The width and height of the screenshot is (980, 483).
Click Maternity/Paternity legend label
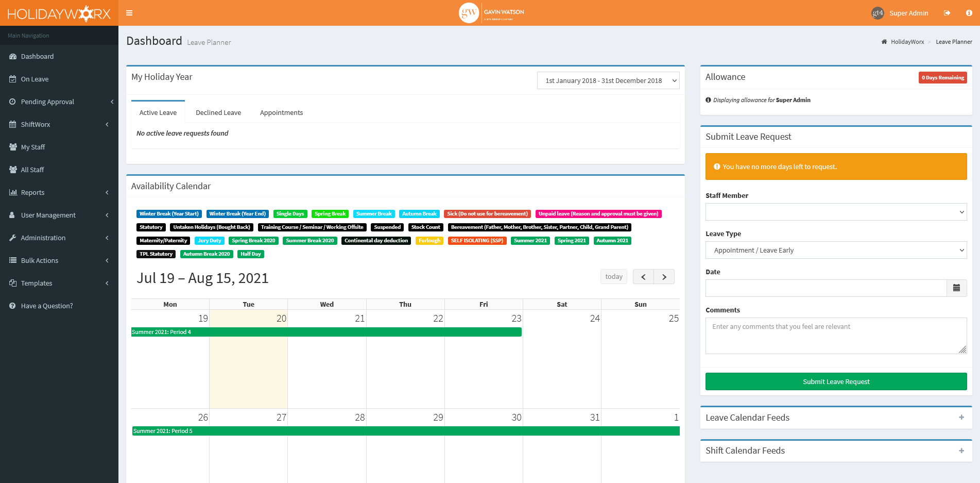(163, 240)
